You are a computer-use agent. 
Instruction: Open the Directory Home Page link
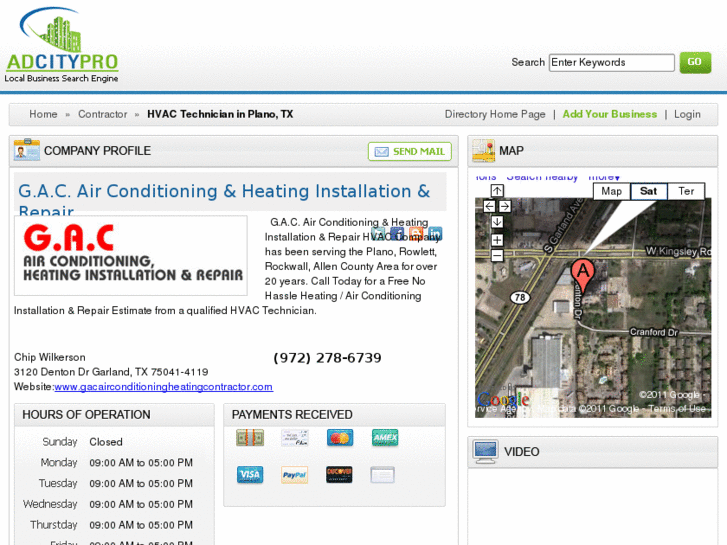coord(495,114)
